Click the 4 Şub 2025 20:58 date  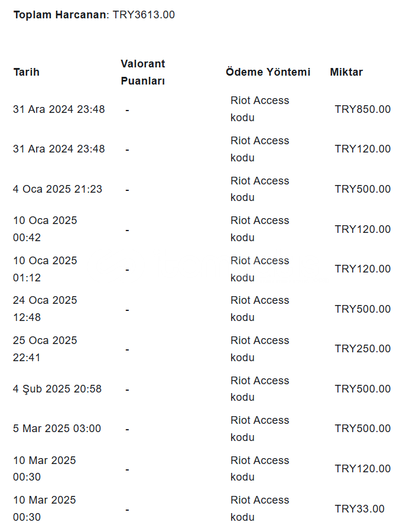click(57, 389)
